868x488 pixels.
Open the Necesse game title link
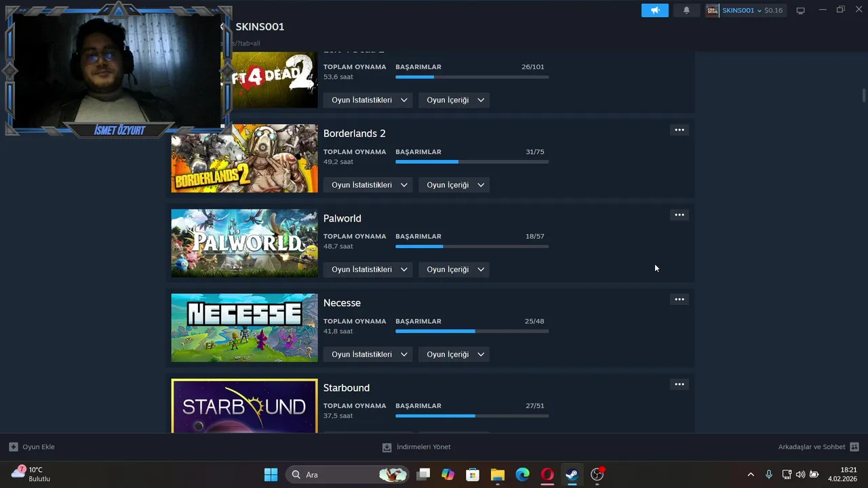coord(342,303)
